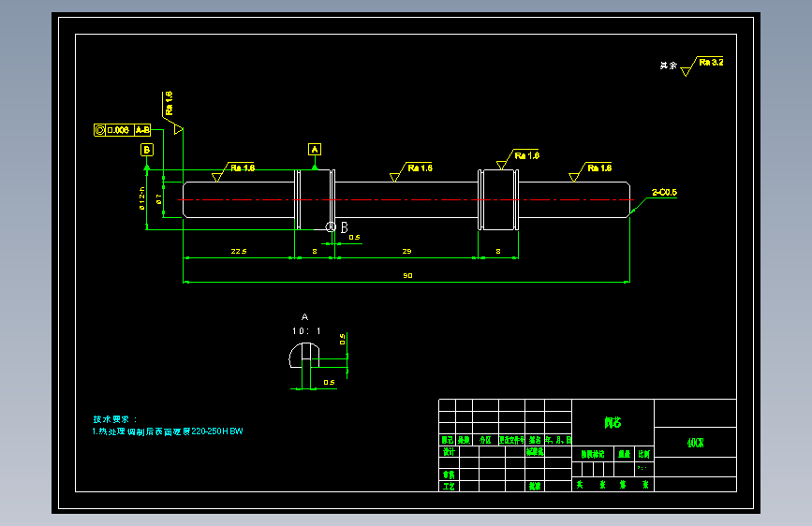The image size is (812, 526).
Task: Select the vertical 'Ra 1.6' left end-face label
Action: coord(169,103)
